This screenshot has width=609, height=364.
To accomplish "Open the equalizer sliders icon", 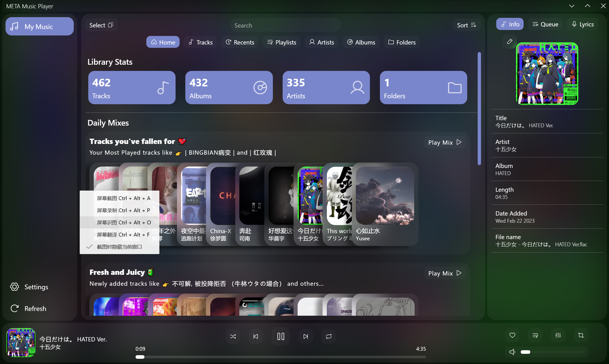I will [x=558, y=335].
